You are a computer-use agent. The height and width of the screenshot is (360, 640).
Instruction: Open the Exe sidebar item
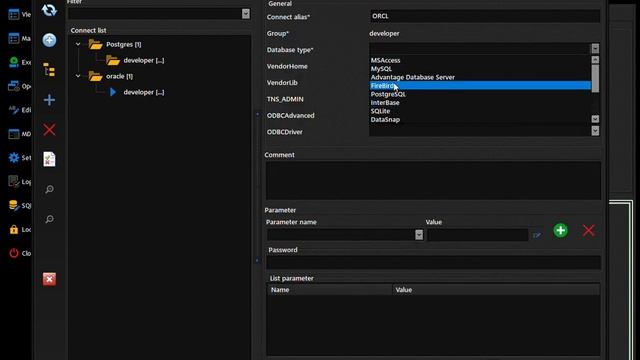[x=19, y=62]
